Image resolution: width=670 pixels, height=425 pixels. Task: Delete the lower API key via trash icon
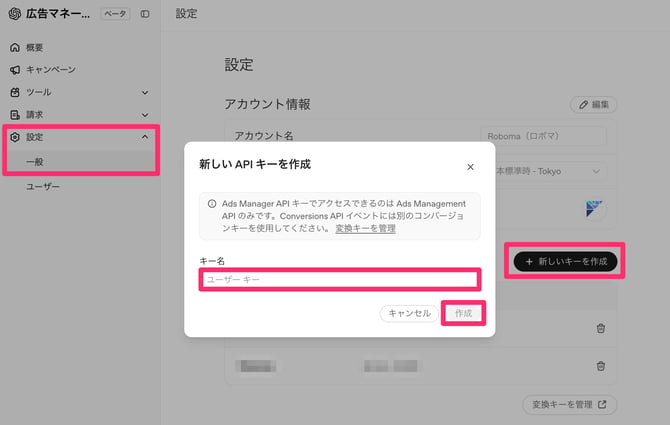tap(601, 366)
